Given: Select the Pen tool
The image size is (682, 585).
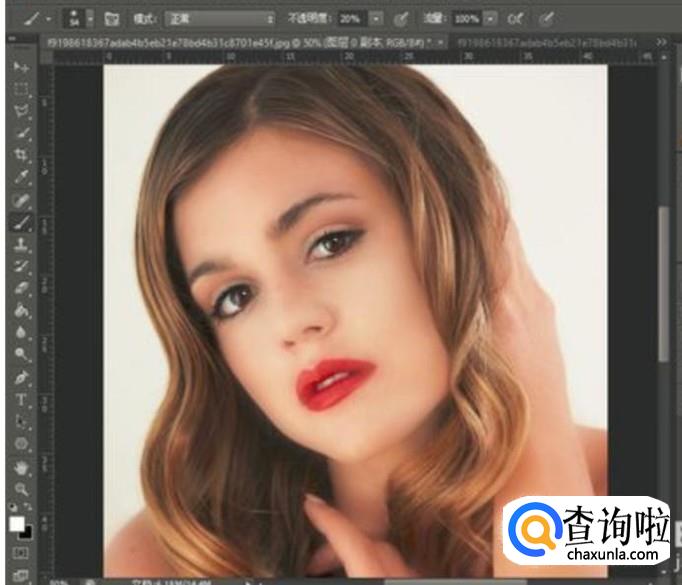Looking at the screenshot, I should click(21, 377).
